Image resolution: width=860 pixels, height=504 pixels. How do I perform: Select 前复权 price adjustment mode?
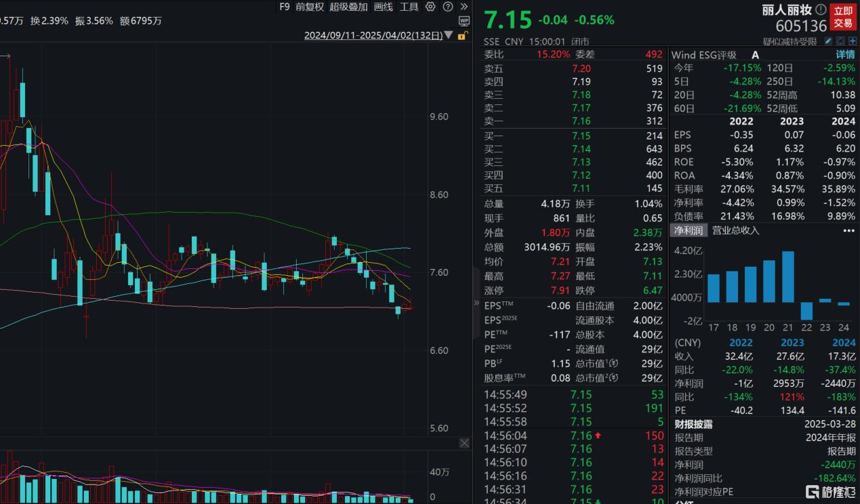pos(310,7)
